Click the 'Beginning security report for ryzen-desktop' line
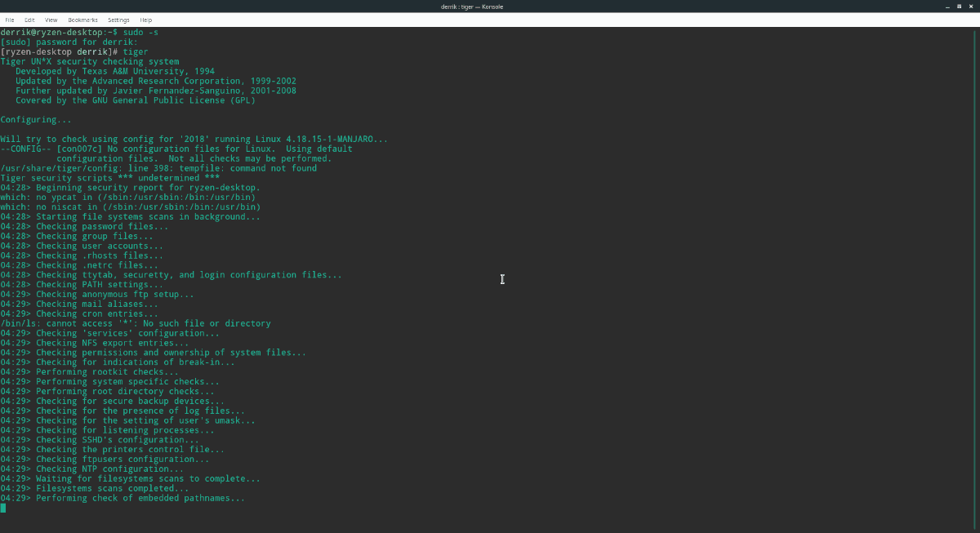Image resolution: width=980 pixels, height=533 pixels. (x=131, y=187)
